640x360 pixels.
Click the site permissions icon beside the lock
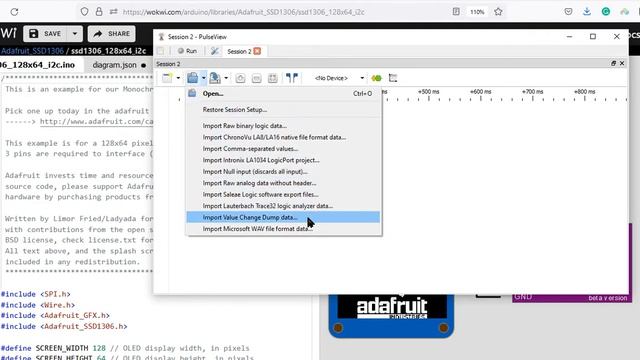[x=113, y=12]
